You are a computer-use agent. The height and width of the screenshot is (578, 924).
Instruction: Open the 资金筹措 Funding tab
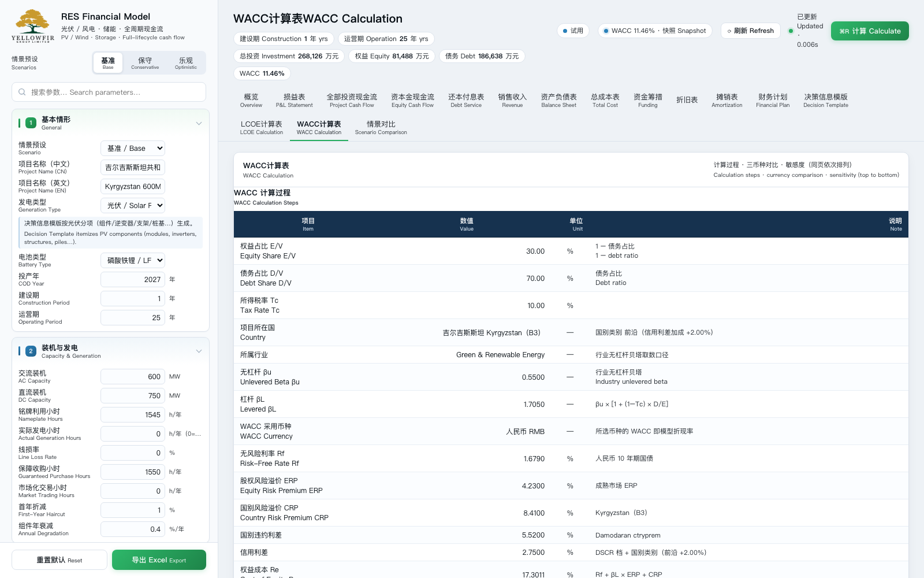(x=648, y=101)
